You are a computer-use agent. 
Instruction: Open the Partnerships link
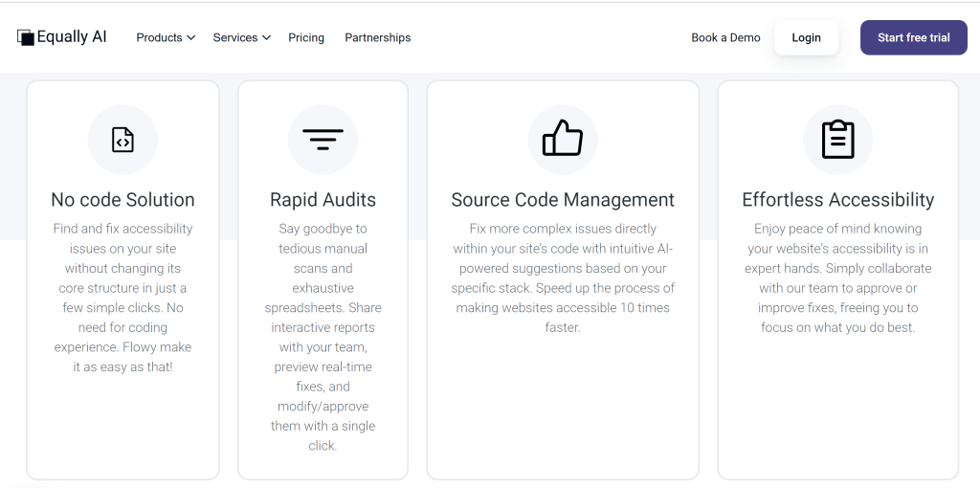pos(377,37)
